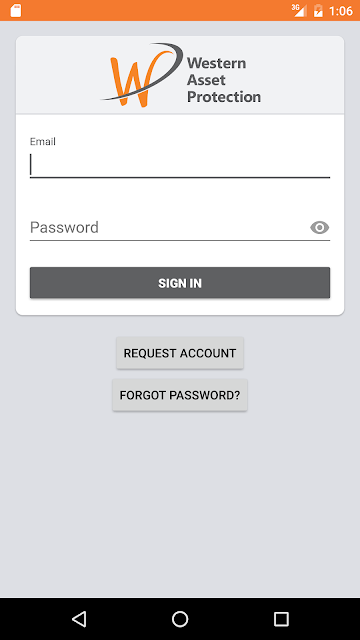The height and width of the screenshot is (640, 360).
Task: Tap the 3G signal strength icon
Action: pos(299,10)
